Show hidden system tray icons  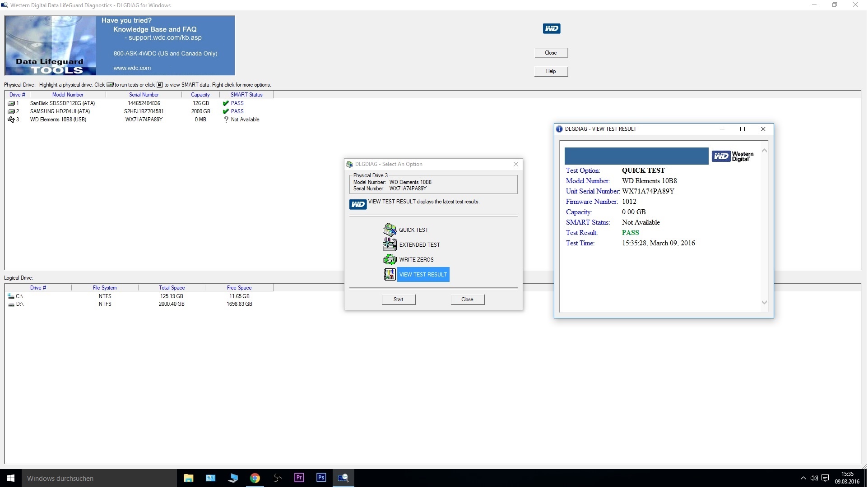803,479
